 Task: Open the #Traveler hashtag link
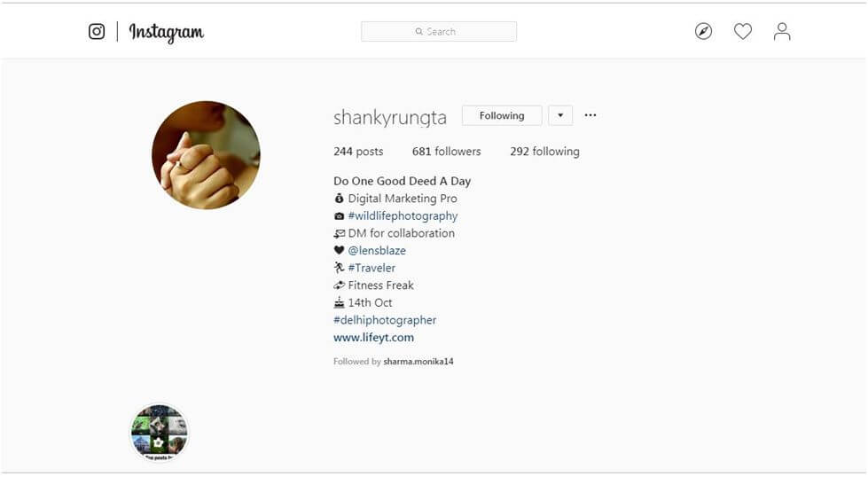372,268
